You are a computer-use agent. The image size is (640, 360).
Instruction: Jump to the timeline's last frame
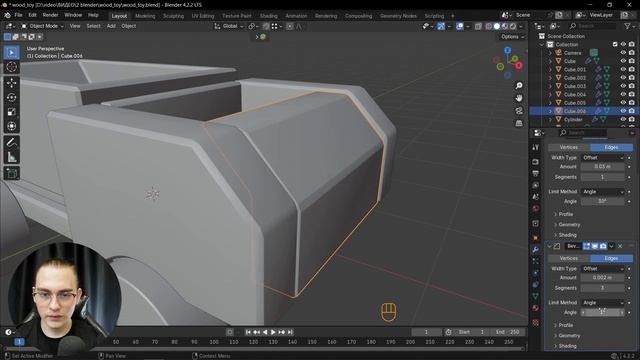pyautogui.click(x=290, y=332)
